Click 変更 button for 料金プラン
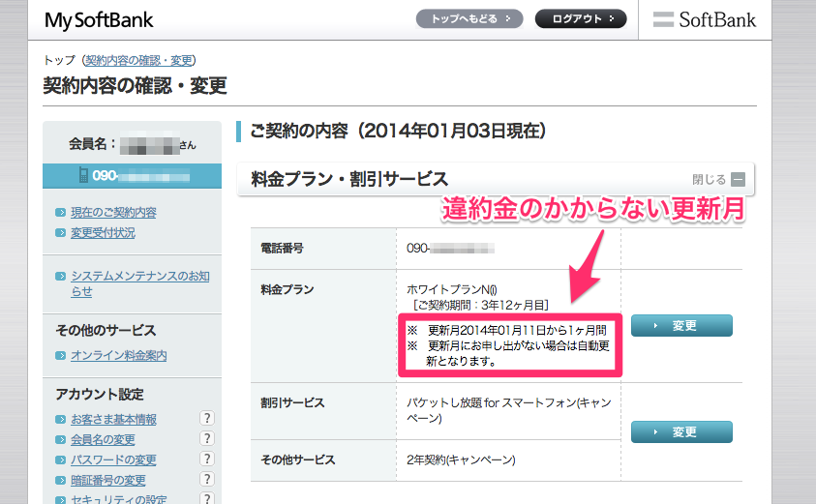816x504 pixels. 681,326
